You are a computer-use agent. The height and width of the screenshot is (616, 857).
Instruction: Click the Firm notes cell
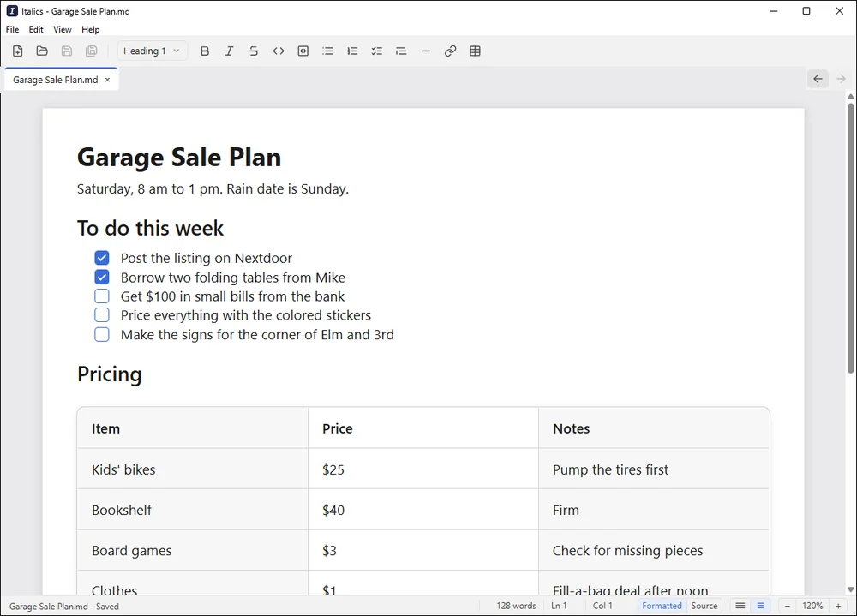tap(654, 510)
